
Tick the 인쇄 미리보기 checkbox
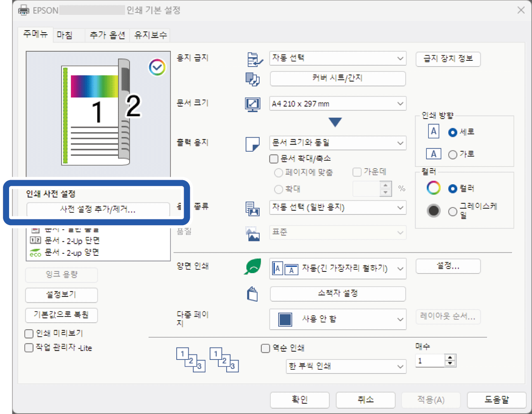tap(29, 333)
